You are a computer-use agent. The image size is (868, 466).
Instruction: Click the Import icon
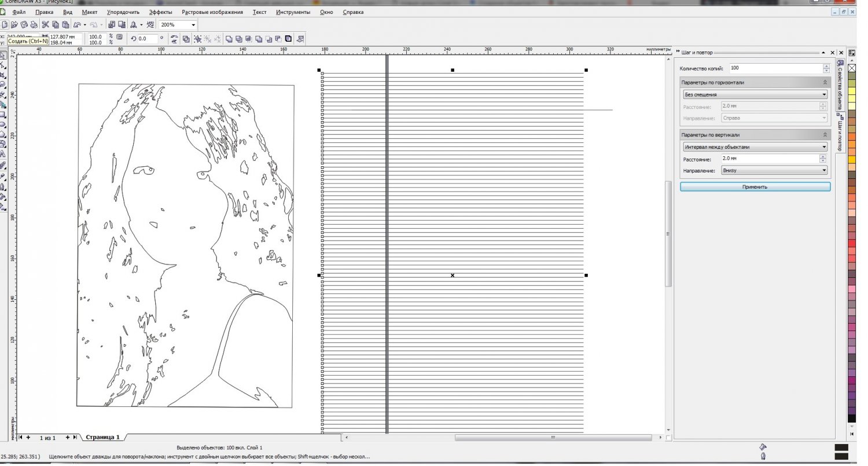point(112,25)
